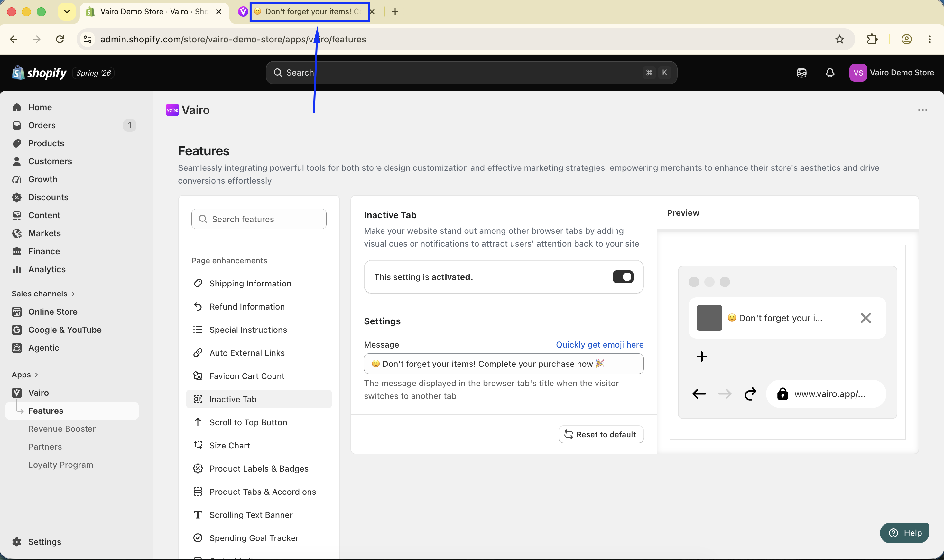Bookmark this page with star icon

(839, 39)
